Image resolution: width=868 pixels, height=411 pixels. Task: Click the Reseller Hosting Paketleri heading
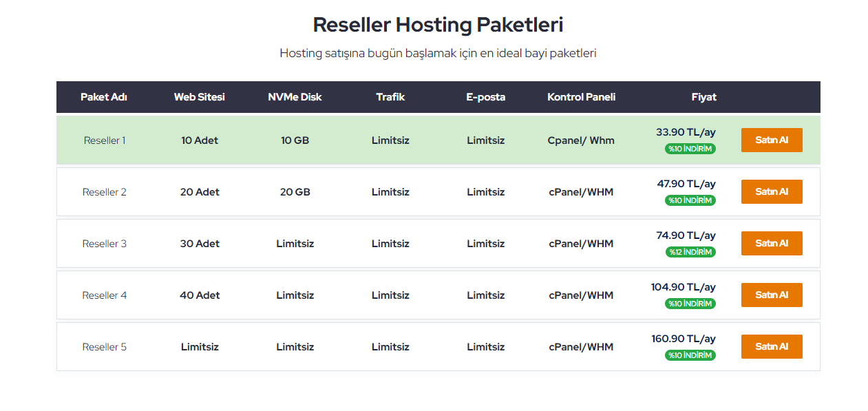(438, 25)
